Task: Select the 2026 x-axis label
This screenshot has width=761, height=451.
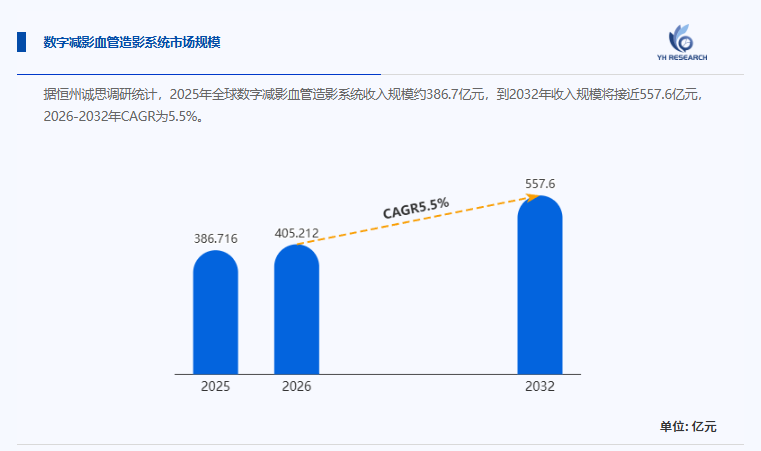Action: [296, 386]
